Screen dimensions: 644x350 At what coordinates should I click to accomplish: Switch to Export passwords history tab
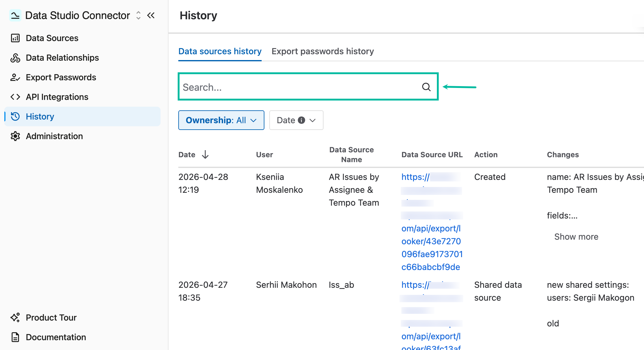(323, 51)
